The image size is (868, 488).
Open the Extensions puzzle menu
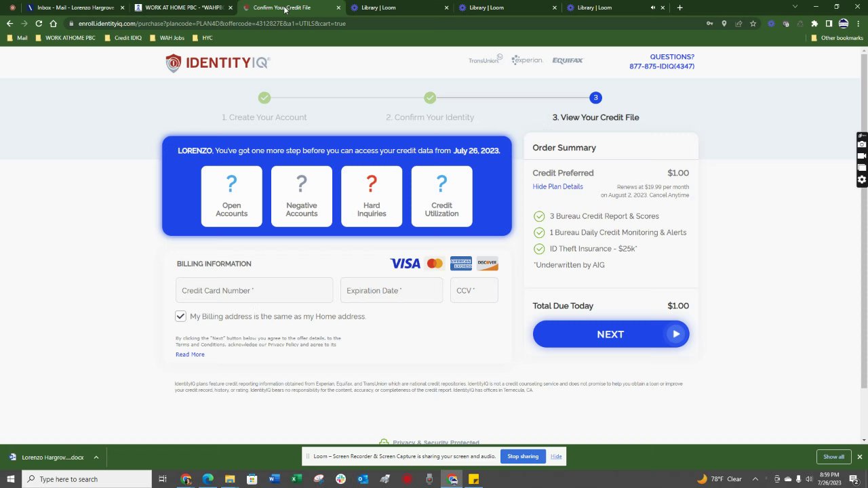pos(814,24)
